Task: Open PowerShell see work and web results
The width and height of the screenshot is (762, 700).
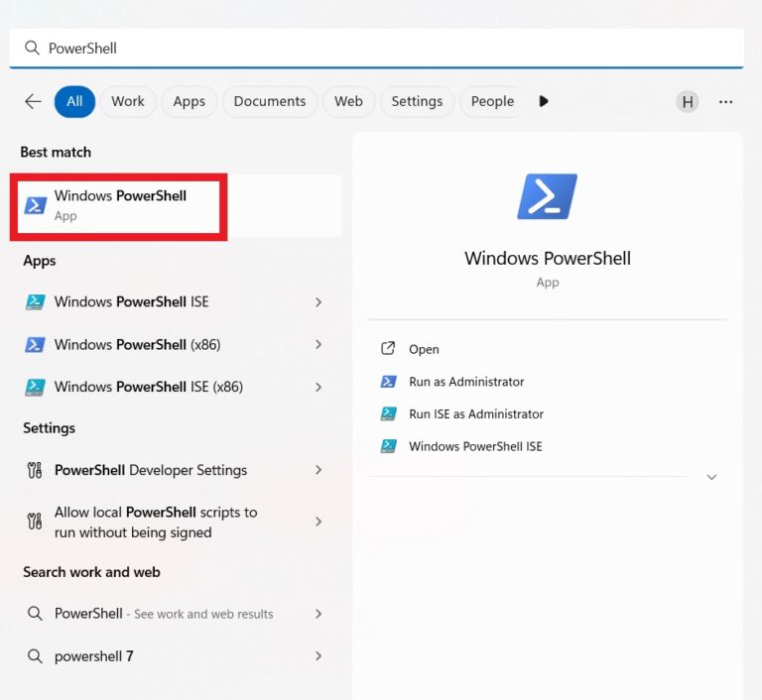Action: tap(175, 614)
